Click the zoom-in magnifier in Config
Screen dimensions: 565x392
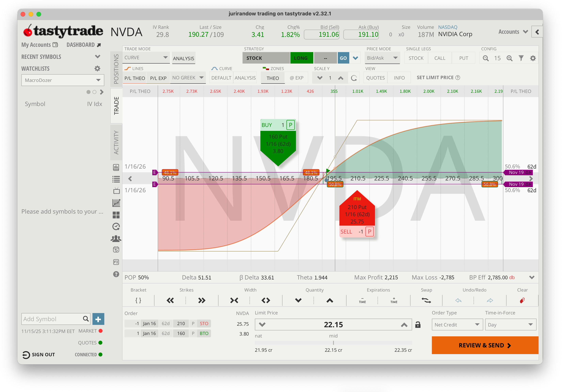509,58
